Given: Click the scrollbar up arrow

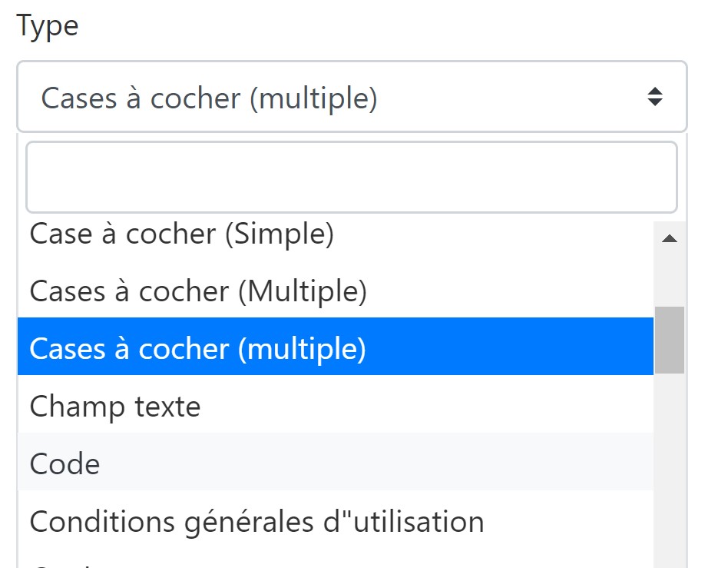Looking at the screenshot, I should pos(669,239).
